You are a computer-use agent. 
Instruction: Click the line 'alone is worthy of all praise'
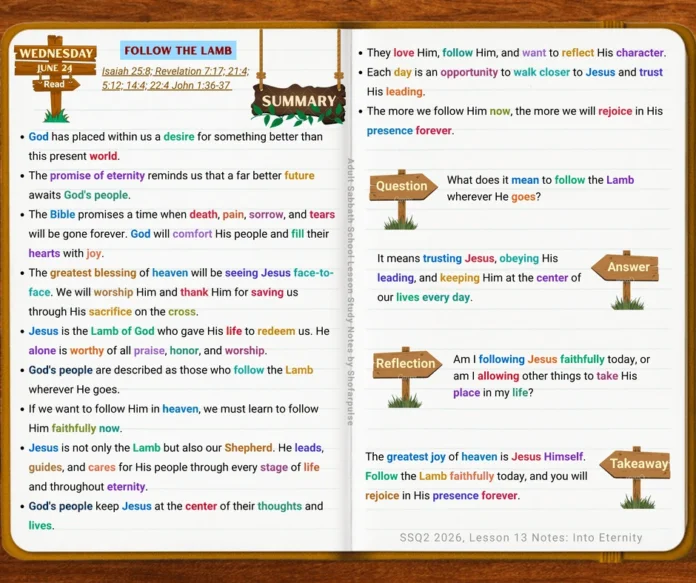[x=148, y=351]
